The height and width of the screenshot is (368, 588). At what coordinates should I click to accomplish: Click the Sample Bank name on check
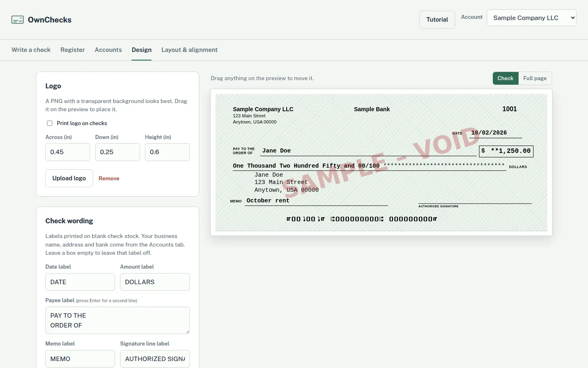[372, 109]
